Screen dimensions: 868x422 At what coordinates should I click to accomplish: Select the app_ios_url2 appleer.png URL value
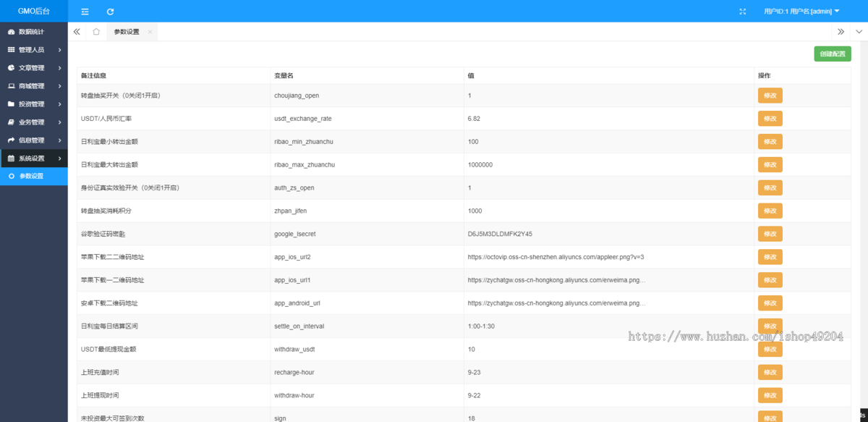click(556, 257)
